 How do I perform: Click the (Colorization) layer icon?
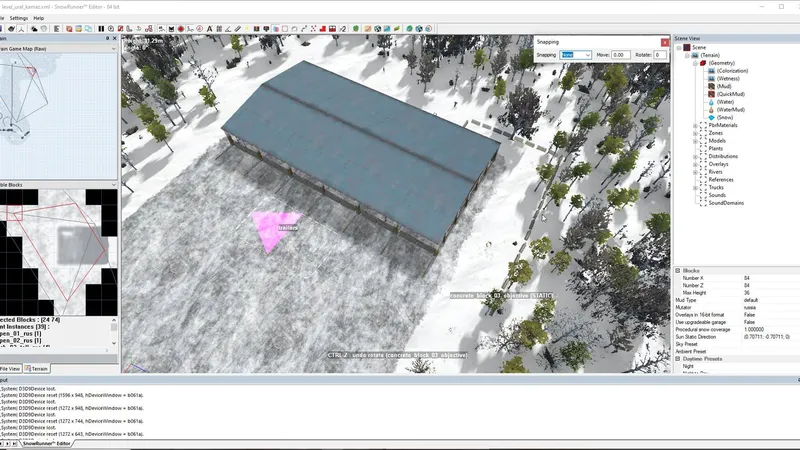click(x=711, y=71)
